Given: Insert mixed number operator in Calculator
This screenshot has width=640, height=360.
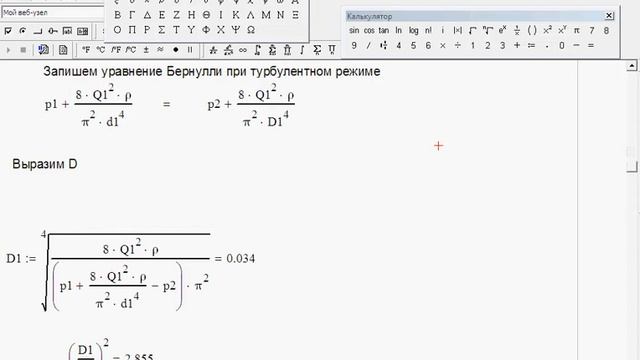Looking at the screenshot, I should tap(384, 45).
